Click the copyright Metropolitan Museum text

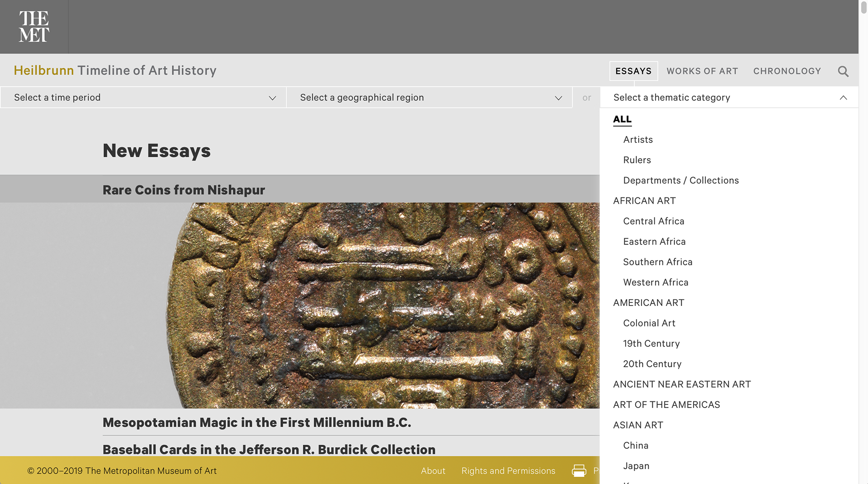point(122,471)
